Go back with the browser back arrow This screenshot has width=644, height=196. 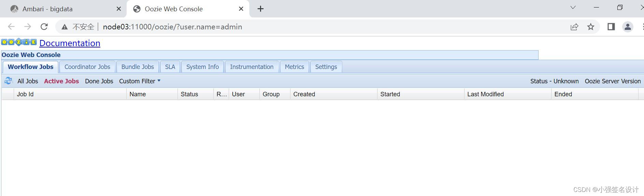[11, 27]
